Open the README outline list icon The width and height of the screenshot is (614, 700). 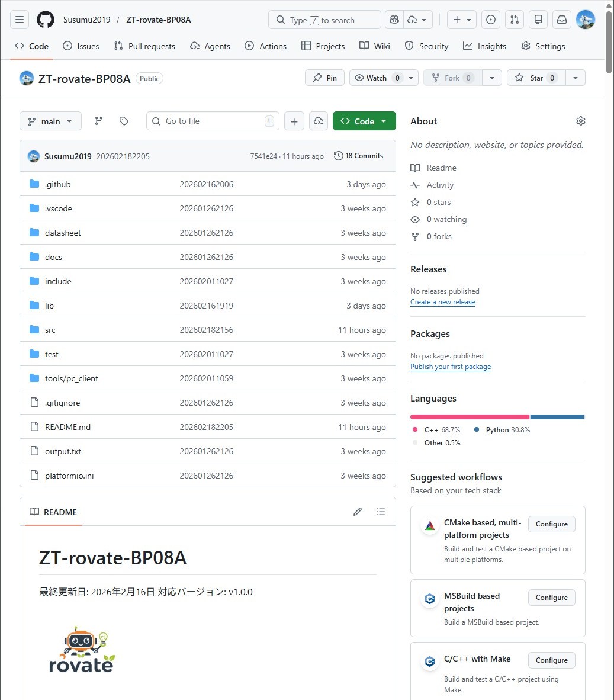click(x=381, y=512)
